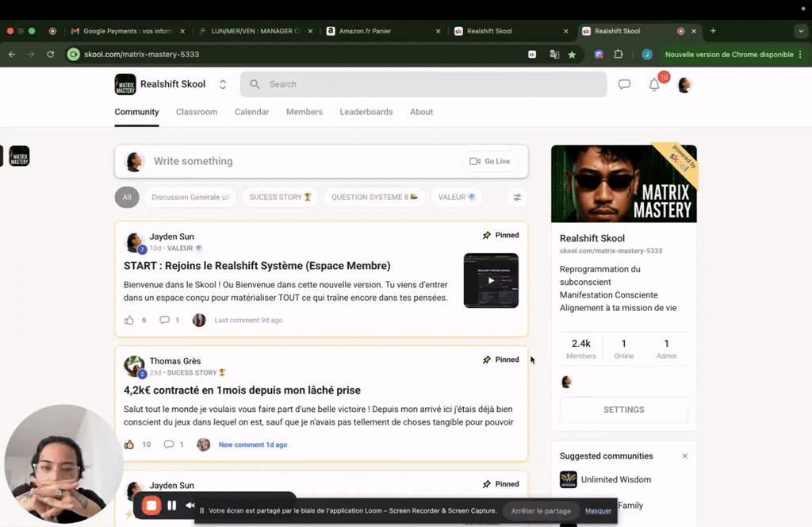Open the Chrome extensions puzzle icon
The height and width of the screenshot is (527, 812).
[x=619, y=55]
